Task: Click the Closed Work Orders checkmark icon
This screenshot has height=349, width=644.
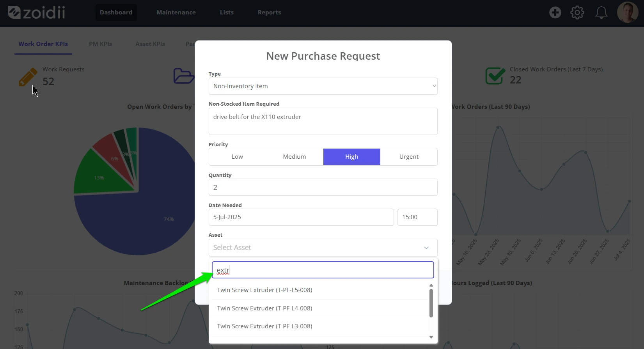Action: tap(495, 76)
